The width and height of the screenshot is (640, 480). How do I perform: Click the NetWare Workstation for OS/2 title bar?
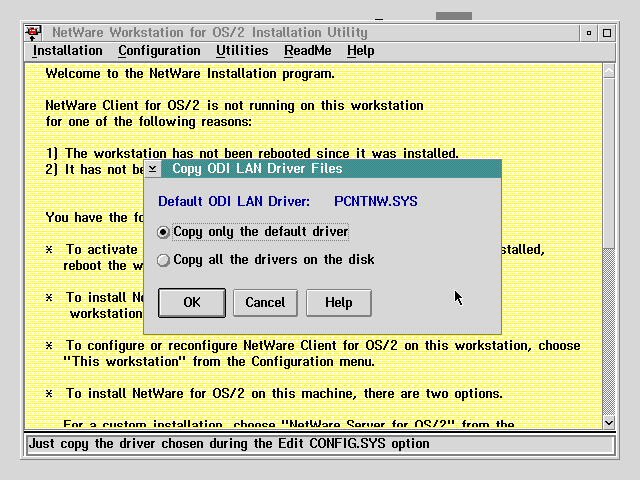(310, 33)
